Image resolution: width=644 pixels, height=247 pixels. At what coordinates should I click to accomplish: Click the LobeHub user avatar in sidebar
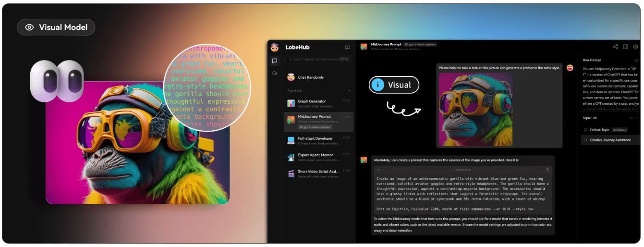tap(275, 47)
